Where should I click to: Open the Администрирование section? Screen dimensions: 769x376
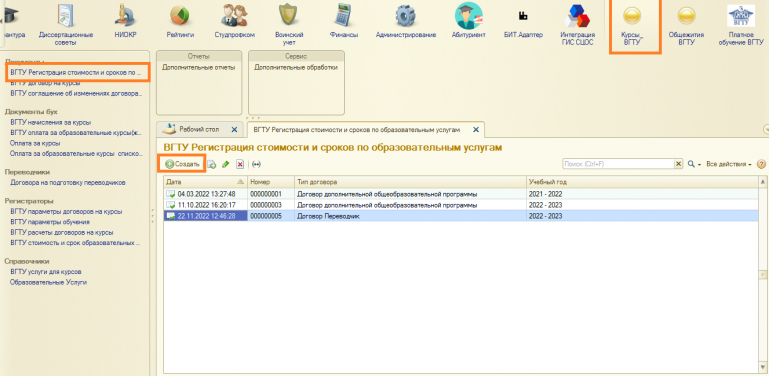coord(406,21)
